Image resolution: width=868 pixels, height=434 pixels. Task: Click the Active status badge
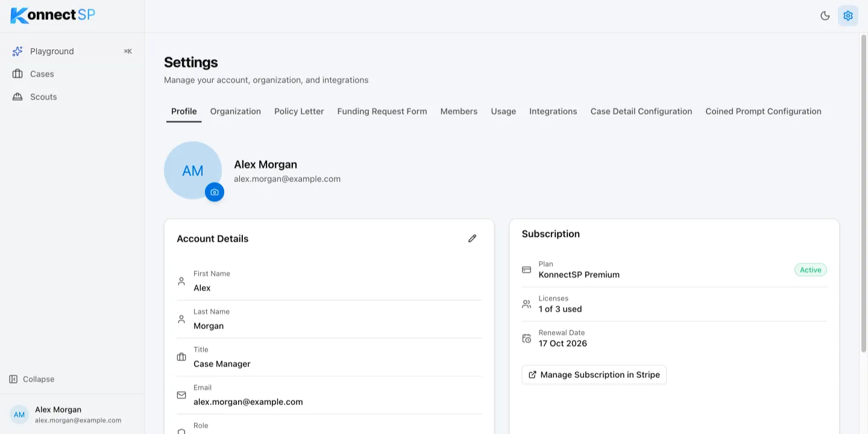click(x=811, y=270)
